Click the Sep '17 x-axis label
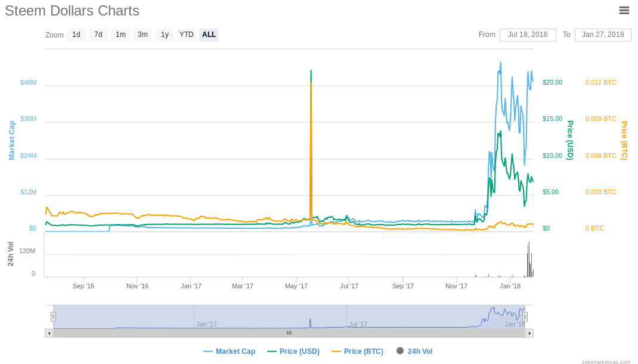The height and width of the screenshot is (364, 638). click(403, 287)
